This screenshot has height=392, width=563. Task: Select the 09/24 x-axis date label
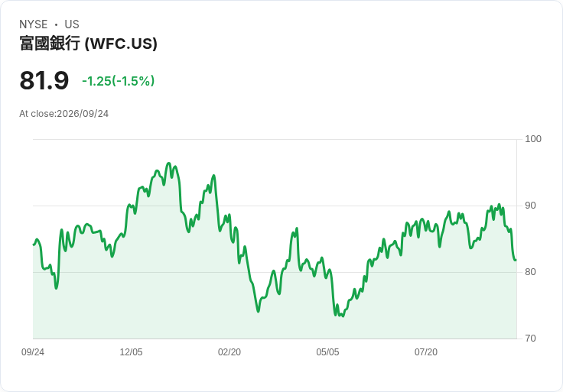click(33, 352)
